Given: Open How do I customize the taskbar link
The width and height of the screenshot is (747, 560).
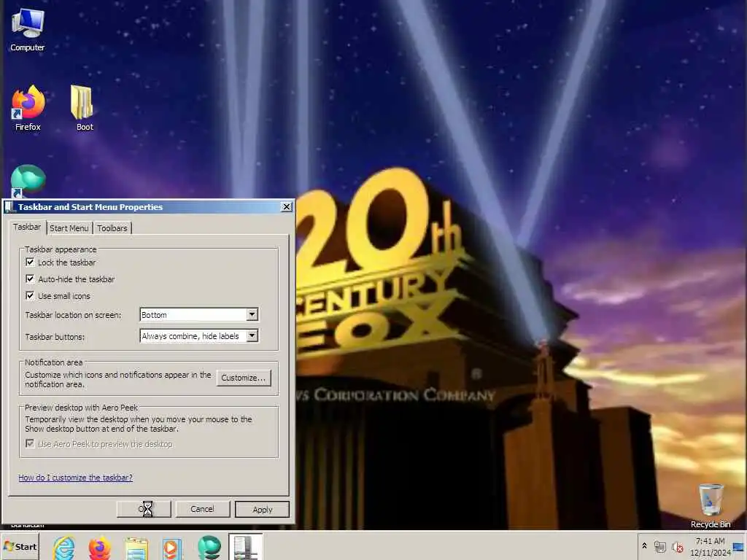Looking at the screenshot, I should pyautogui.click(x=75, y=477).
